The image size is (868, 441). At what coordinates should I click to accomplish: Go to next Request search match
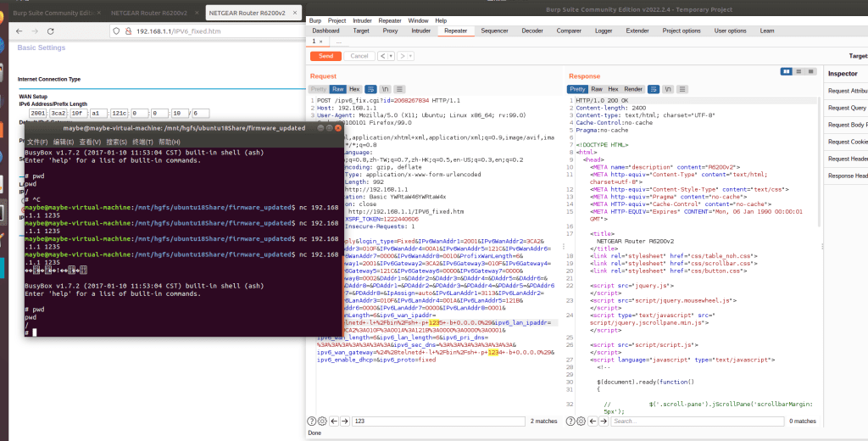tap(345, 421)
